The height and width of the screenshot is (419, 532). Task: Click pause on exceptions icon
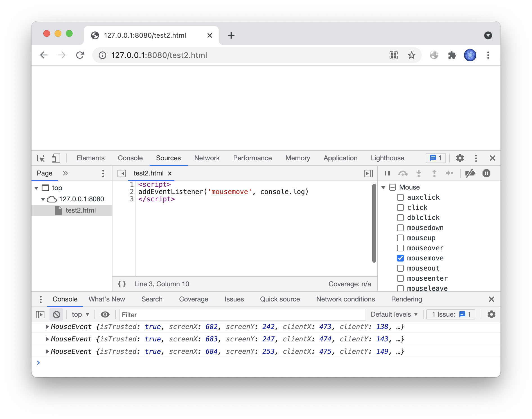[x=486, y=174]
